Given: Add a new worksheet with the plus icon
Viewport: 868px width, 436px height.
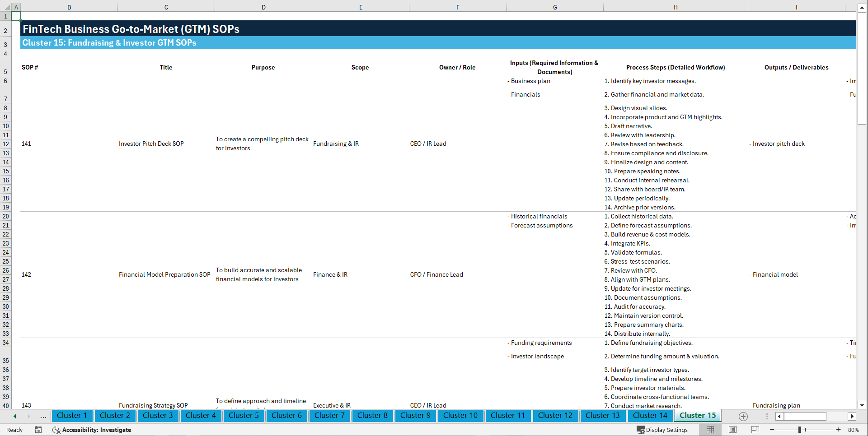Looking at the screenshot, I should (x=742, y=416).
